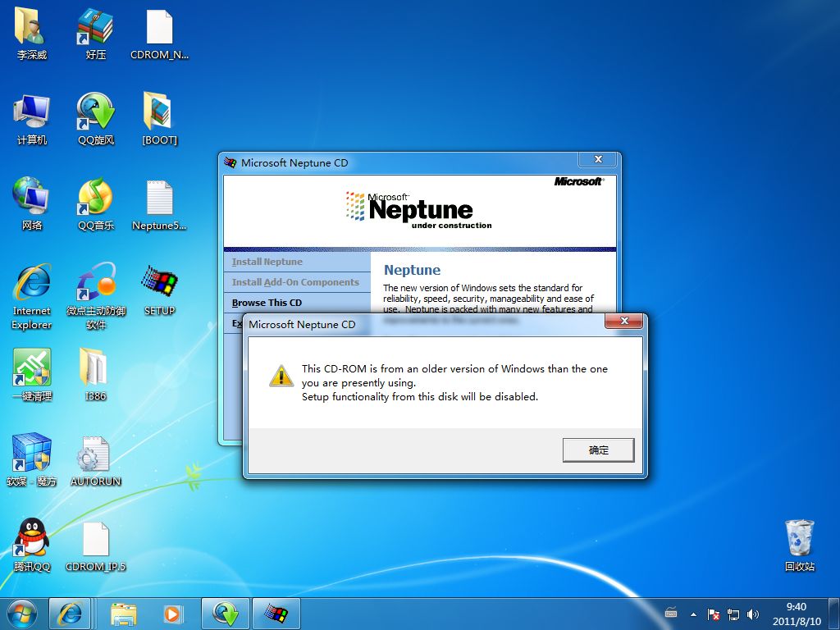840x630 pixels.
Task: Select the CDROM_N... file on desktop
Action: pyautogui.click(x=160, y=33)
